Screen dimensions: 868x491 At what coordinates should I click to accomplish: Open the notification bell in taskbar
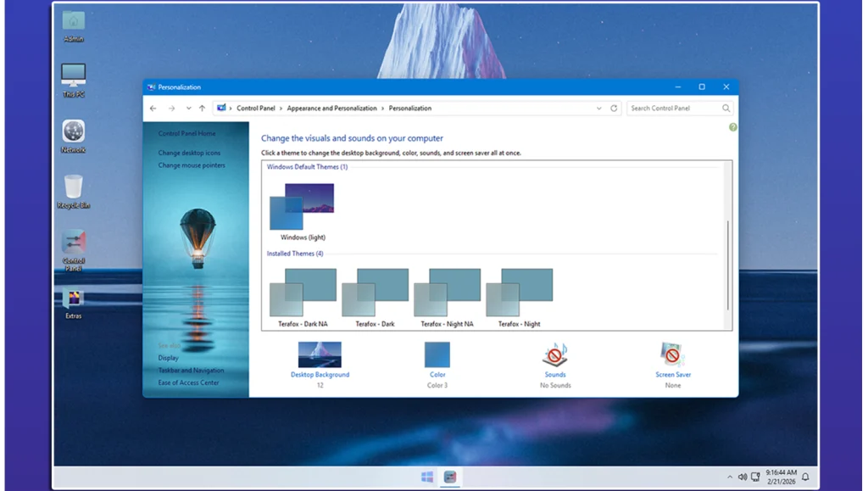point(805,477)
